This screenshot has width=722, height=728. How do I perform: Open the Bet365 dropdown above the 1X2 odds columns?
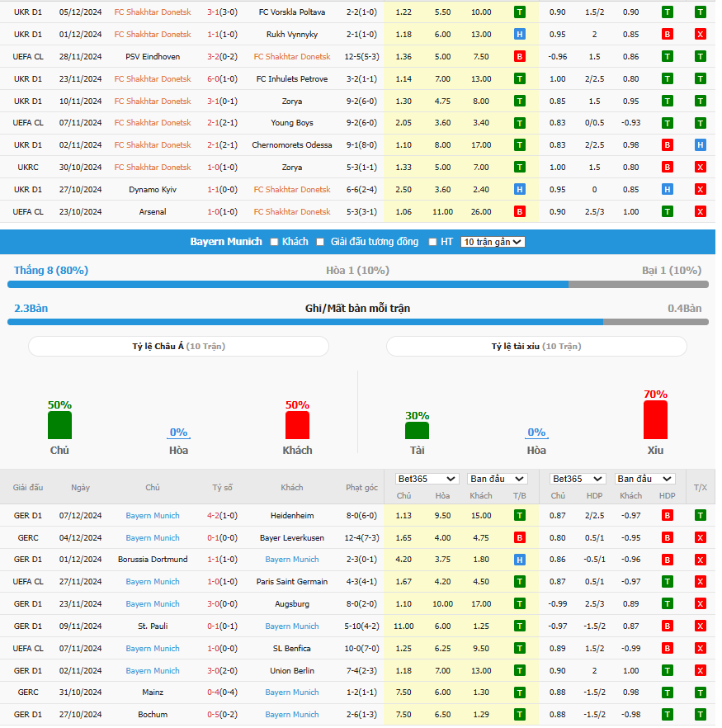(x=427, y=479)
